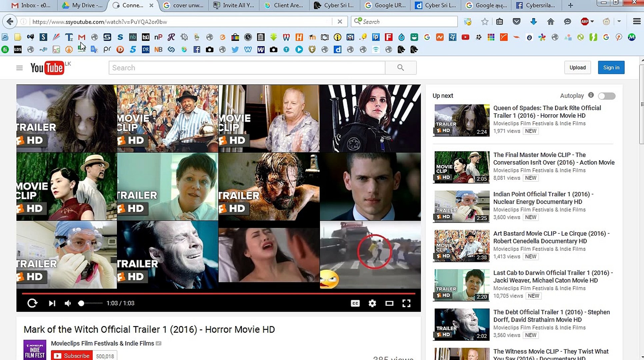Switch to the My Drive tab
The width and height of the screenshot is (644, 360).
point(83,5)
